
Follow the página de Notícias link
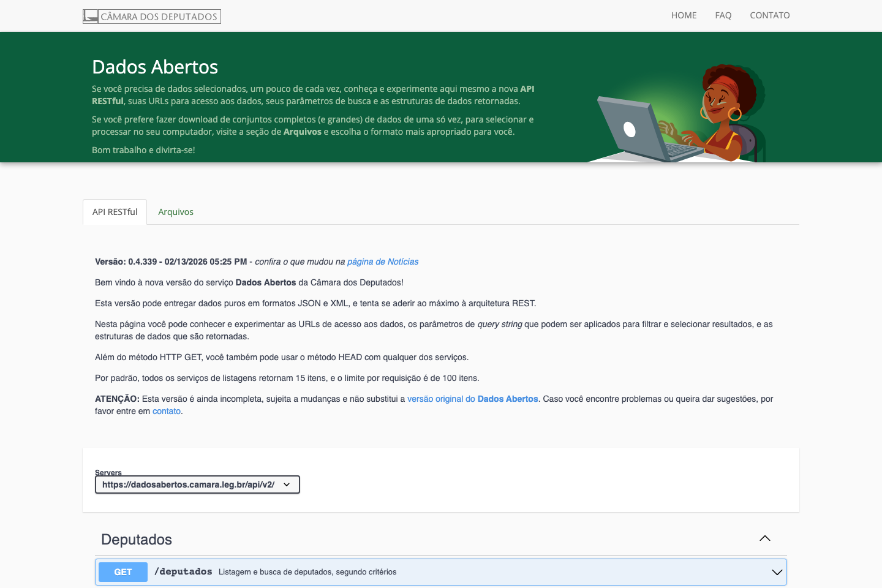[383, 262]
